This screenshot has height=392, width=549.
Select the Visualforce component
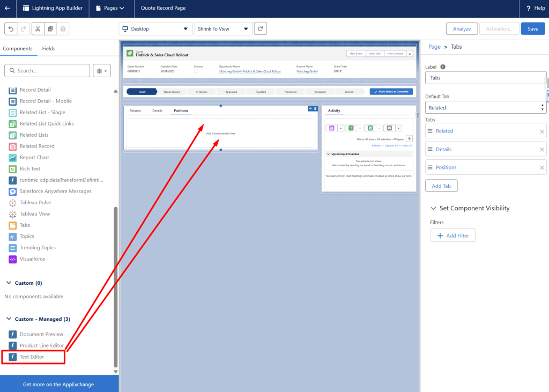coord(32,259)
